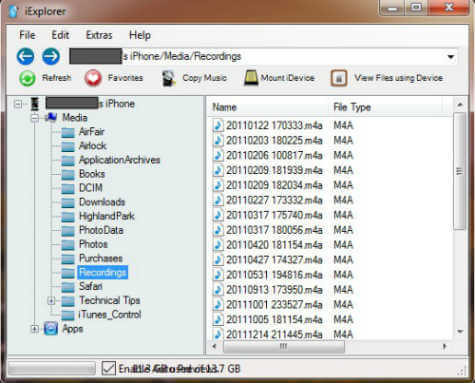Click View Files using Device label
The height and width of the screenshot is (383, 475).
point(399,78)
